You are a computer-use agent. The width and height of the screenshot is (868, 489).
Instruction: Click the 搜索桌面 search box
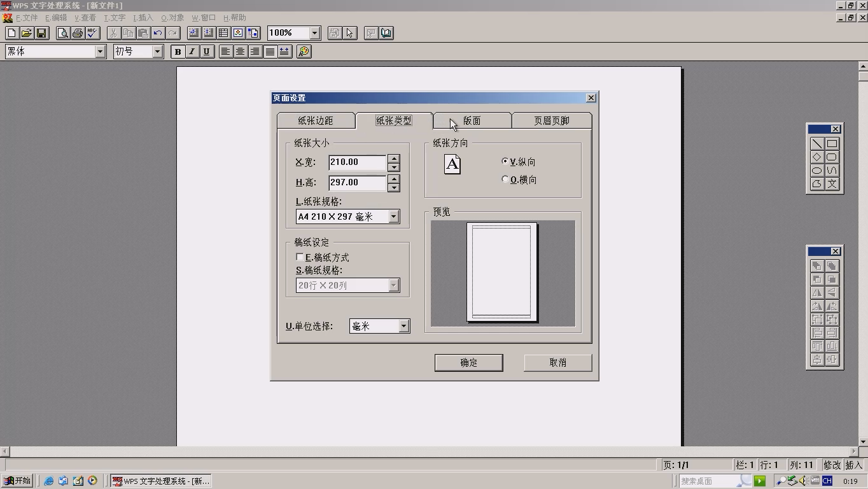(x=715, y=481)
